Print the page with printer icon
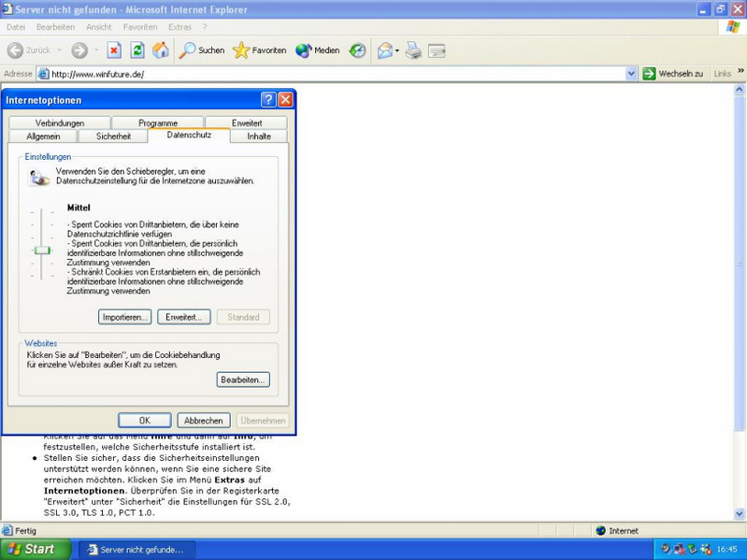The height and width of the screenshot is (560, 747). pos(413,50)
